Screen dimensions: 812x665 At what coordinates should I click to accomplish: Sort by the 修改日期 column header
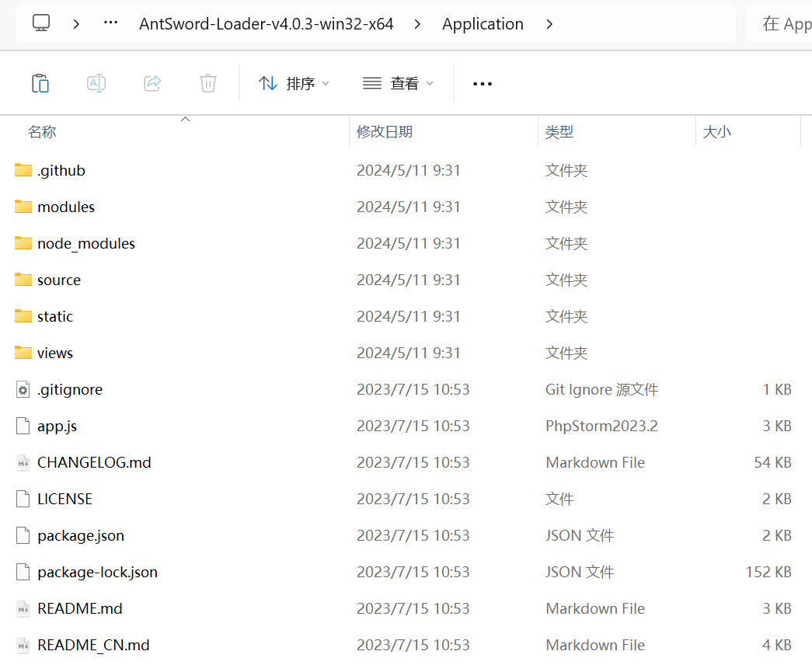[385, 132]
